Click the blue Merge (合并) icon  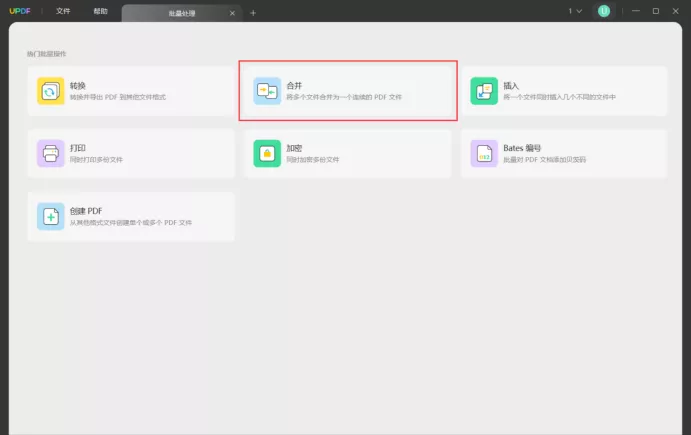point(267,91)
